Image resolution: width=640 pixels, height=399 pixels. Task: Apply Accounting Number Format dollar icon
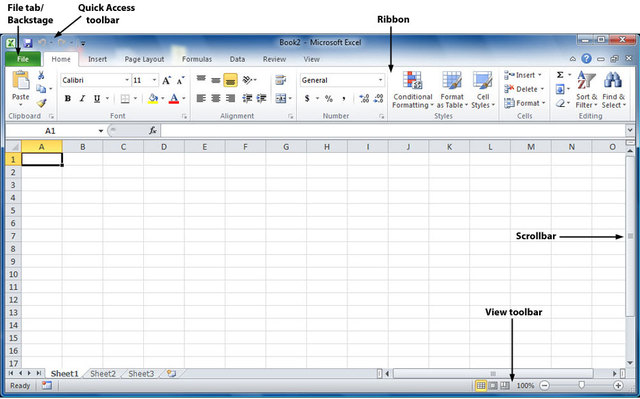coord(307,98)
